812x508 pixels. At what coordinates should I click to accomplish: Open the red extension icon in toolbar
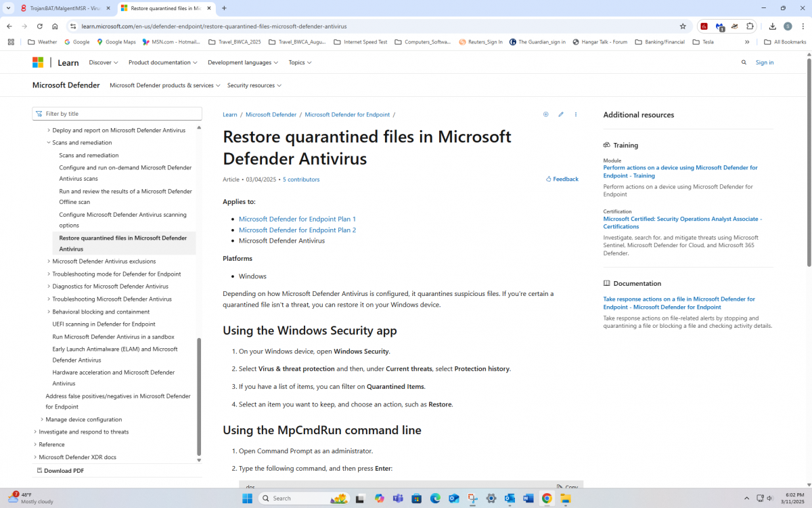[704, 26]
